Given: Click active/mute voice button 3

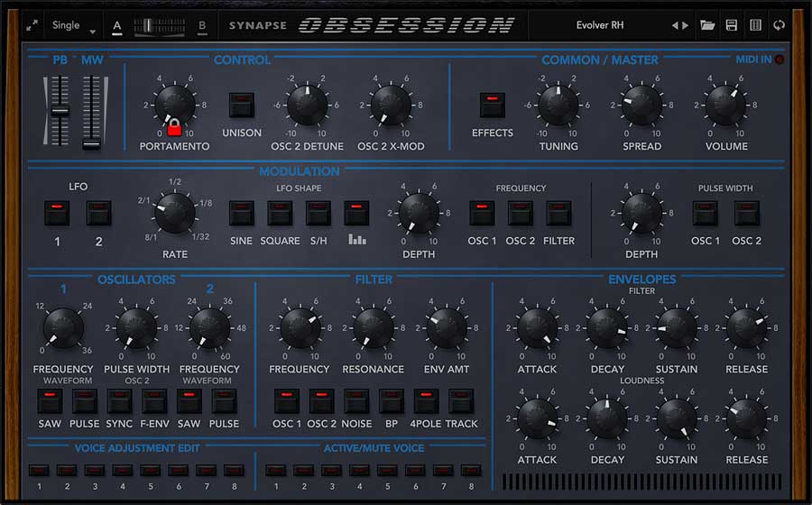Looking at the screenshot, I should click(331, 471).
